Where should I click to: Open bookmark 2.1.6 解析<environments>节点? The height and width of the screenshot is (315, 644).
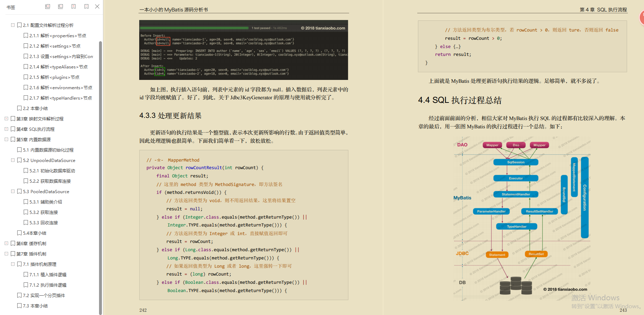[61, 87]
